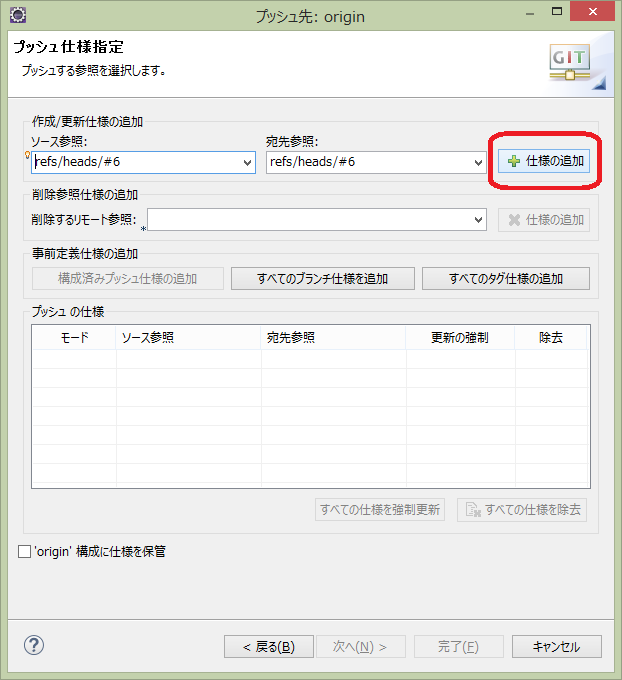This screenshot has width=622, height=680.
Task: Click the Eclipse icon in title bar
Action: (18, 15)
